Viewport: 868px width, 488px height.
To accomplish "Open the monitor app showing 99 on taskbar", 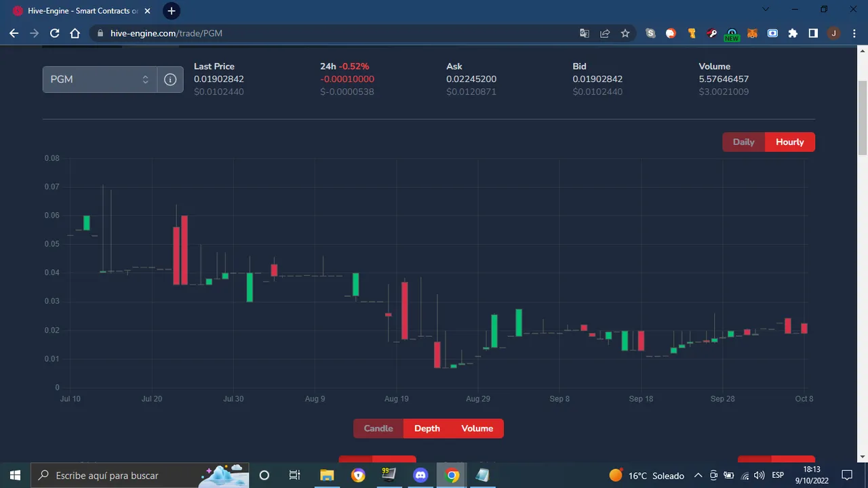I will [x=389, y=475].
